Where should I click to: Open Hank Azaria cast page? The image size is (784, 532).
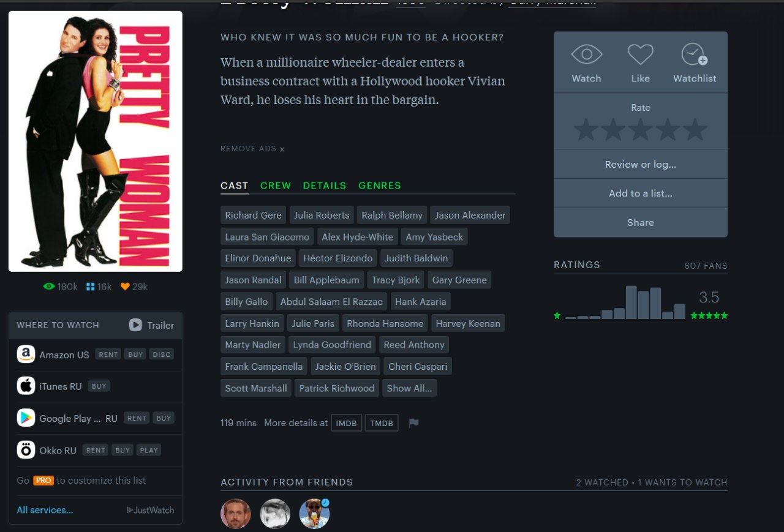pos(421,302)
